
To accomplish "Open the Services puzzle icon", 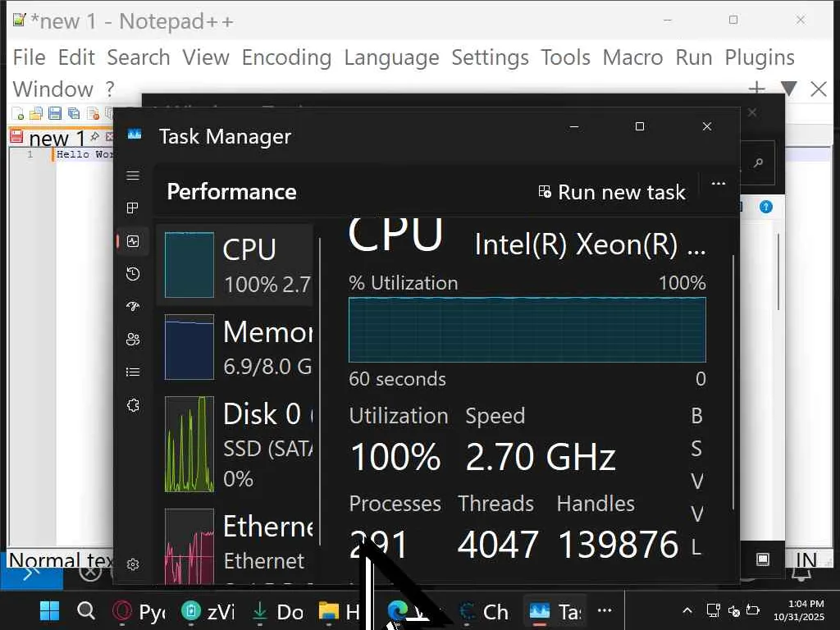I will tap(133, 405).
